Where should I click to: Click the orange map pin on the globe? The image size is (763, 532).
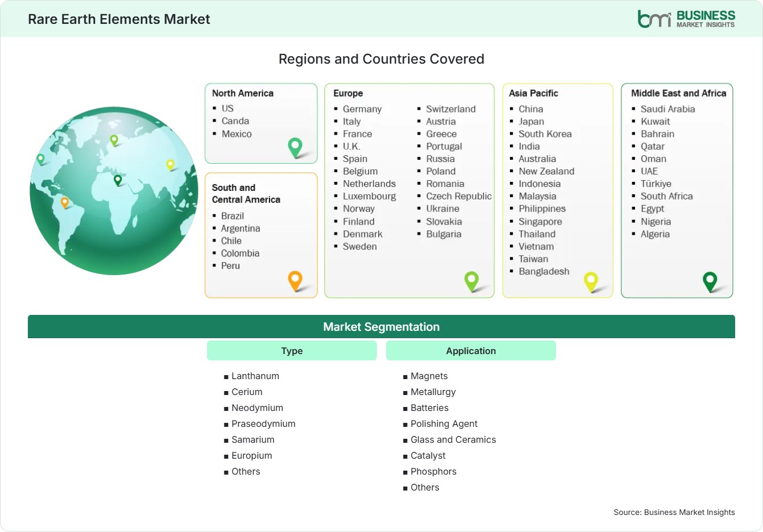tap(65, 202)
